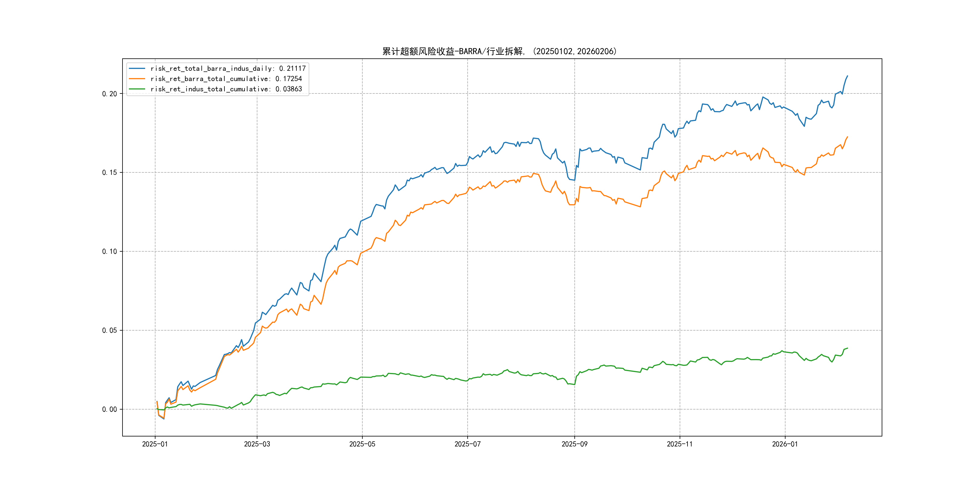Viewport: 980px width, 490px height.
Task: Click the 0.05 y-axis tick label
Action: pos(109,331)
